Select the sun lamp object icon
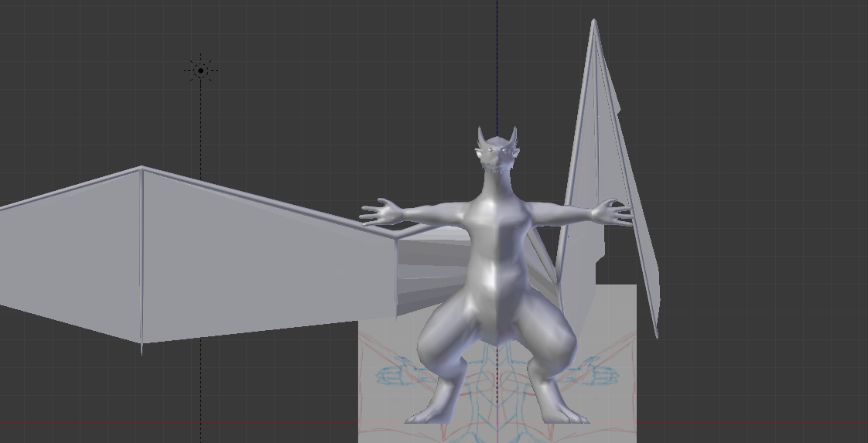Screen dimensions: 868x443 201,71
